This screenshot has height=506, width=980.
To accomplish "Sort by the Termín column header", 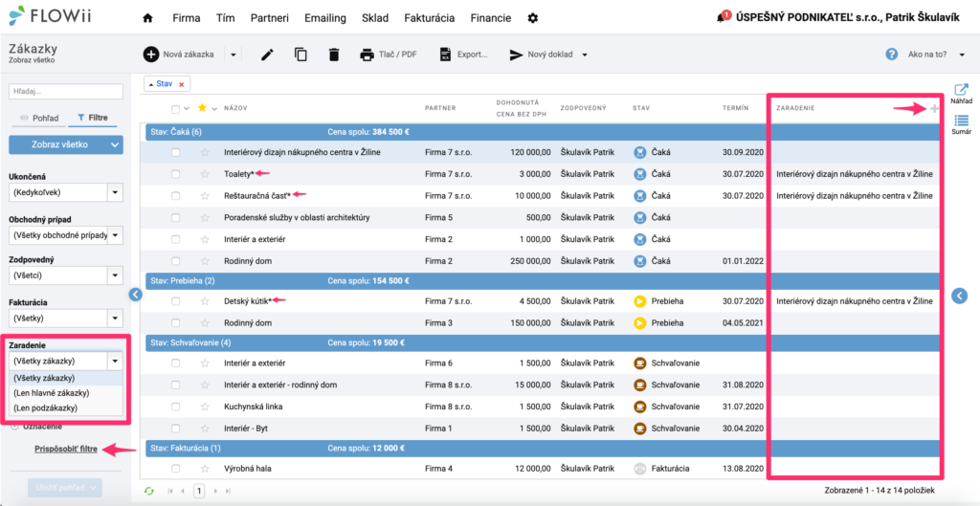I will pos(735,108).
